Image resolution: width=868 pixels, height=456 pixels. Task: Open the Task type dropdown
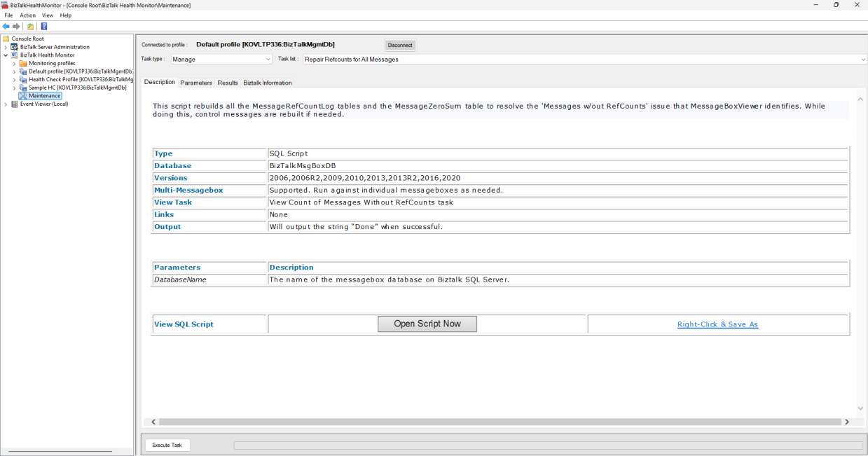point(268,60)
